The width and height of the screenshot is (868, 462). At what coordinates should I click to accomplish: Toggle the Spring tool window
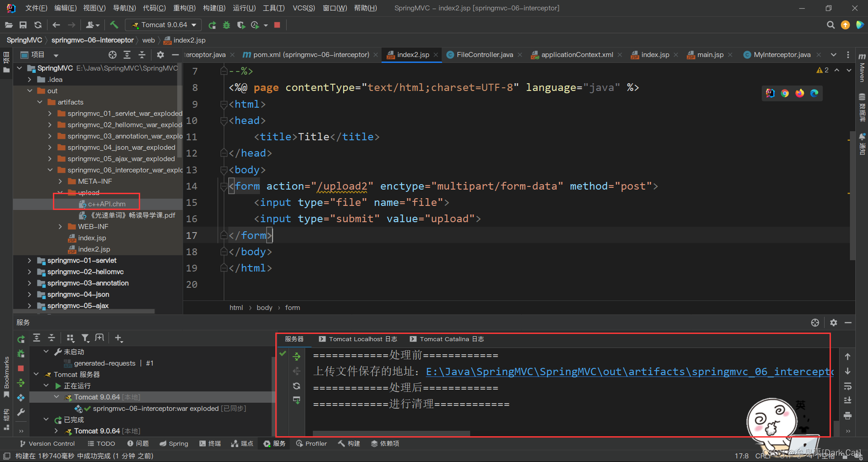[x=174, y=443]
